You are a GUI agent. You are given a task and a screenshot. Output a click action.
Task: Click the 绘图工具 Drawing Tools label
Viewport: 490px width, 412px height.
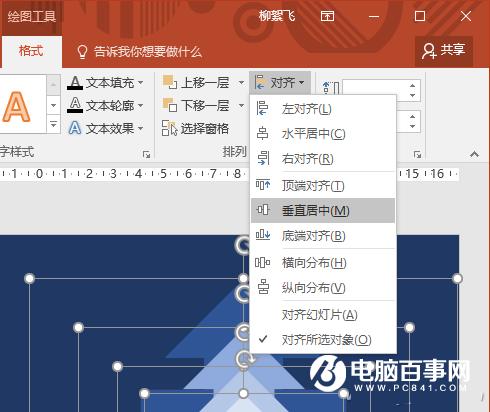click(32, 16)
